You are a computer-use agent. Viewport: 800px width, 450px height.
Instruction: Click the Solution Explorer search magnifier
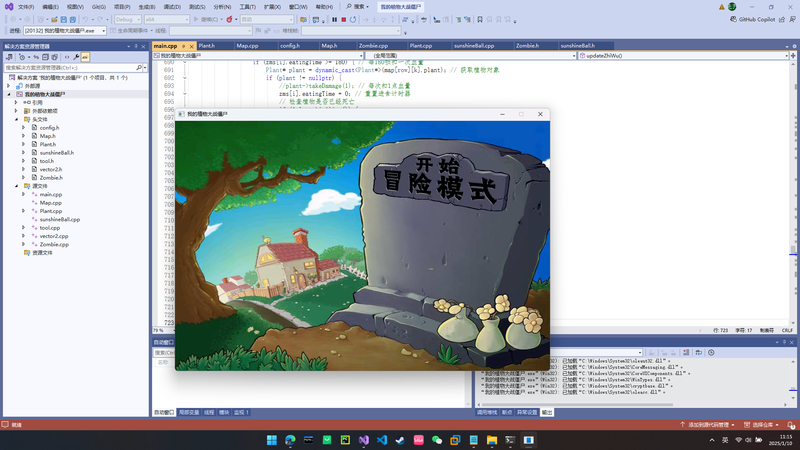point(139,67)
